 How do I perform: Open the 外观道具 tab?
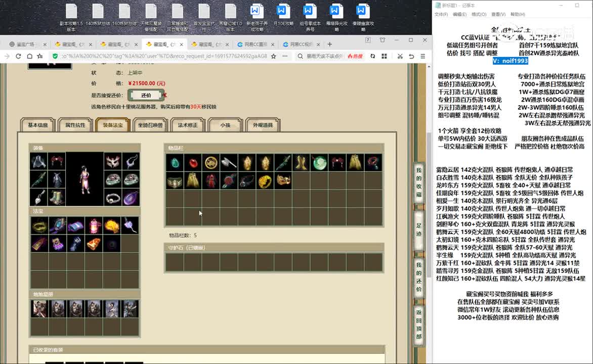point(263,125)
